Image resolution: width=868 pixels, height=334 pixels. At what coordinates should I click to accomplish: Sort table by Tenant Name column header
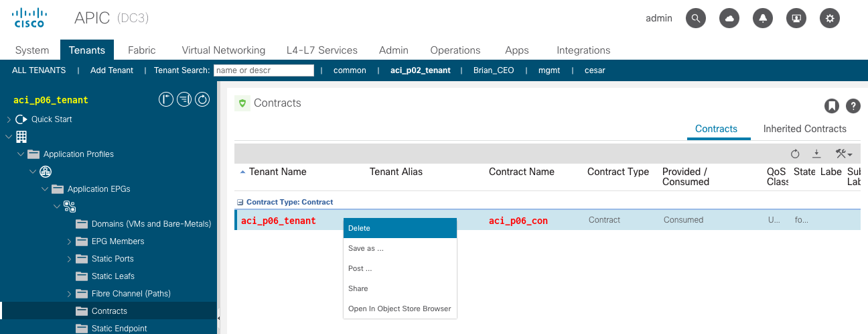(277, 172)
